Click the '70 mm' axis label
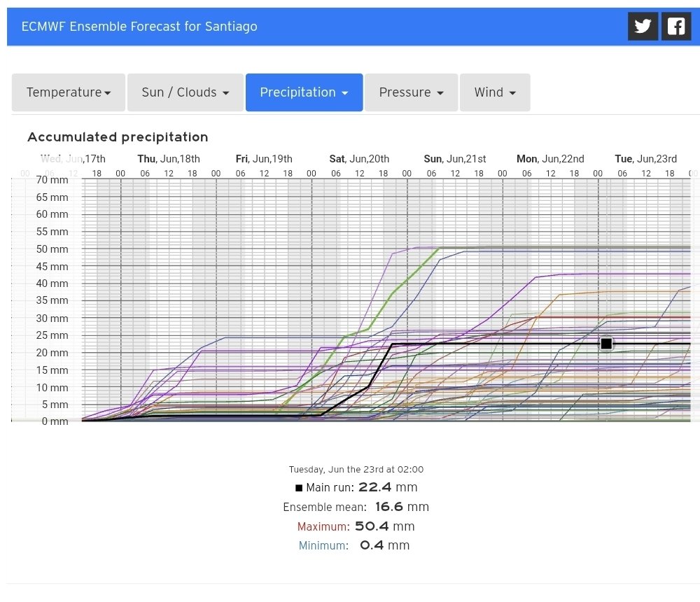This screenshot has width=700, height=602. click(x=52, y=180)
